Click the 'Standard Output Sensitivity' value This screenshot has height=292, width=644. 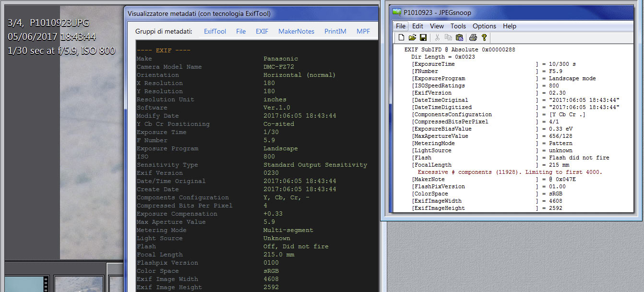315,165
